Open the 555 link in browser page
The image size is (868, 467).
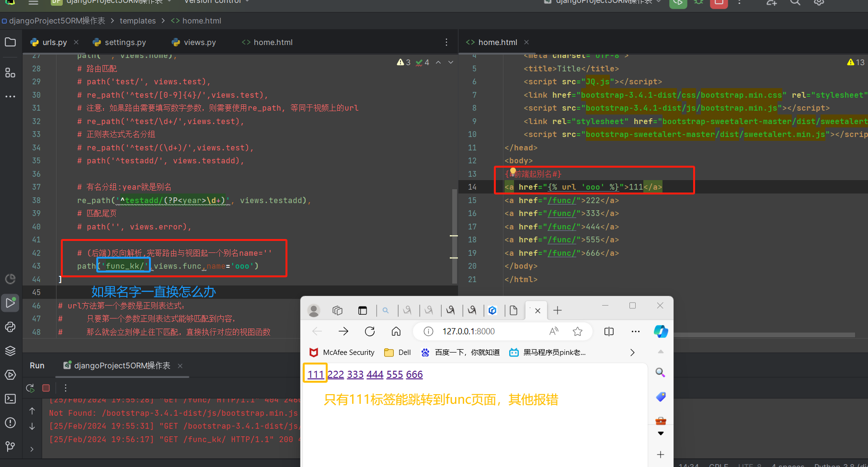pos(395,374)
